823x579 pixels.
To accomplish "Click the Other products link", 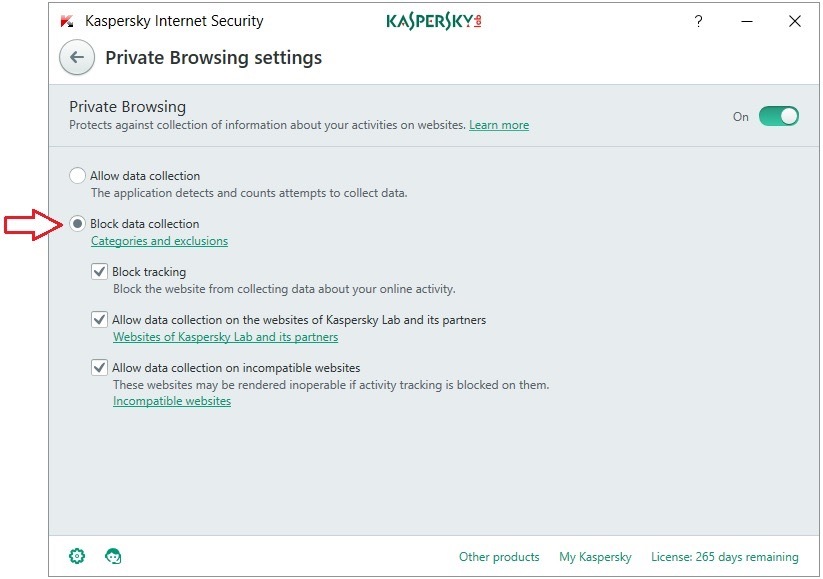I will click(499, 556).
